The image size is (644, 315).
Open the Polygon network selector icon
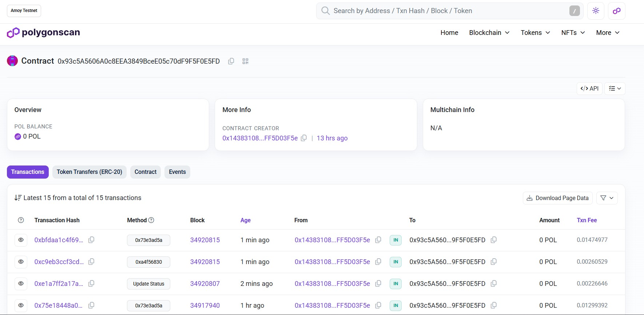pyautogui.click(x=617, y=11)
